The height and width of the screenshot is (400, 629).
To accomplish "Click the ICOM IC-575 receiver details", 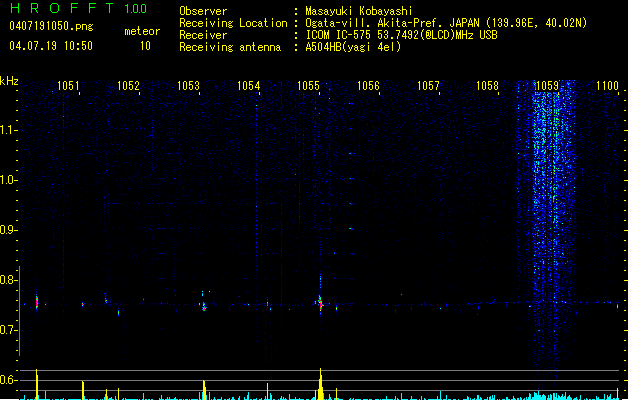I will point(402,35).
